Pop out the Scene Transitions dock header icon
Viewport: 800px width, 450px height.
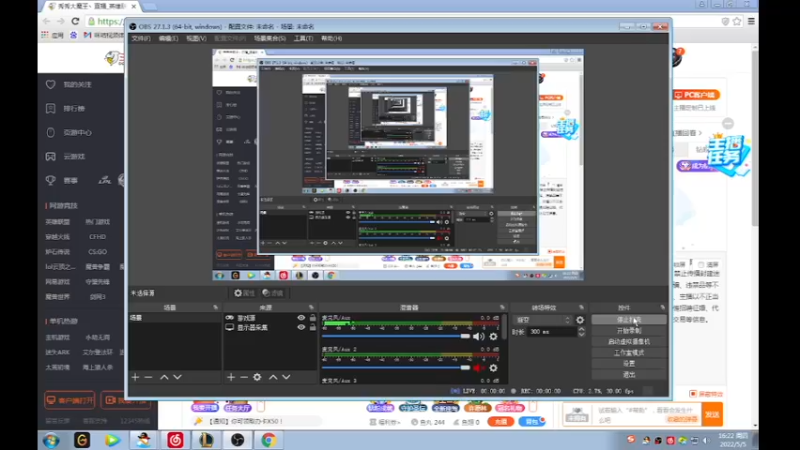click(x=582, y=308)
